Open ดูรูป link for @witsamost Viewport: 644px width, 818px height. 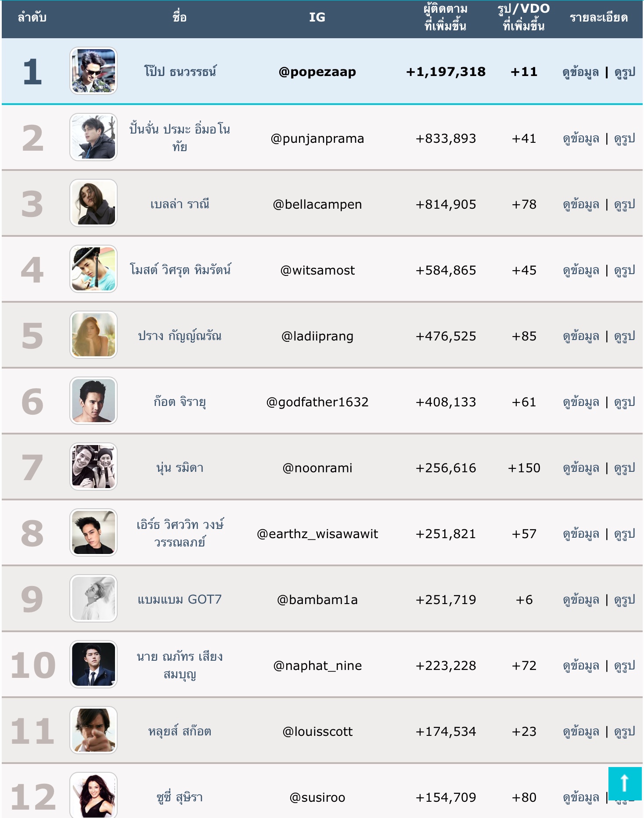[625, 271]
